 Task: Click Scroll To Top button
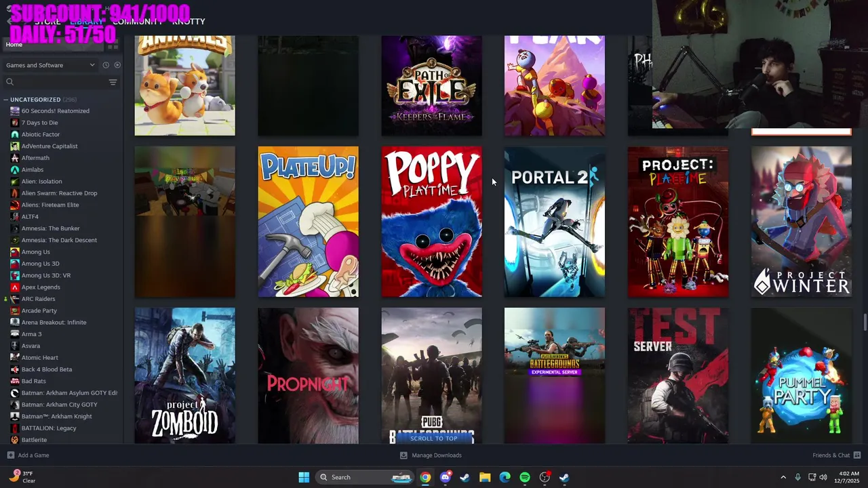click(x=434, y=439)
